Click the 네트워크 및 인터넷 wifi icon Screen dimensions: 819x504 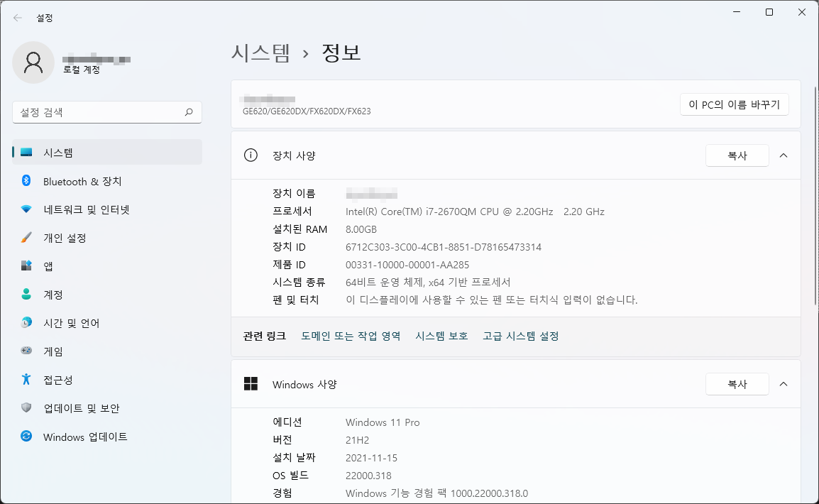[26, 209]
